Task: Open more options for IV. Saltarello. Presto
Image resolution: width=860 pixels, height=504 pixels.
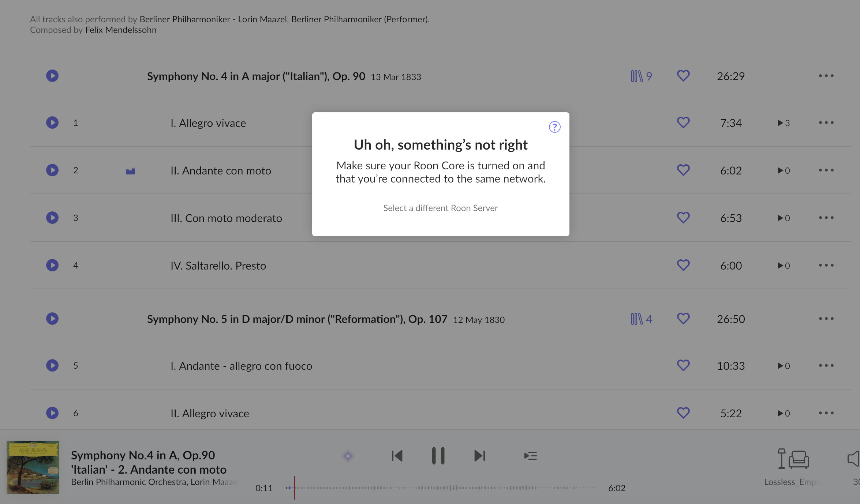Action: [826, 265]
